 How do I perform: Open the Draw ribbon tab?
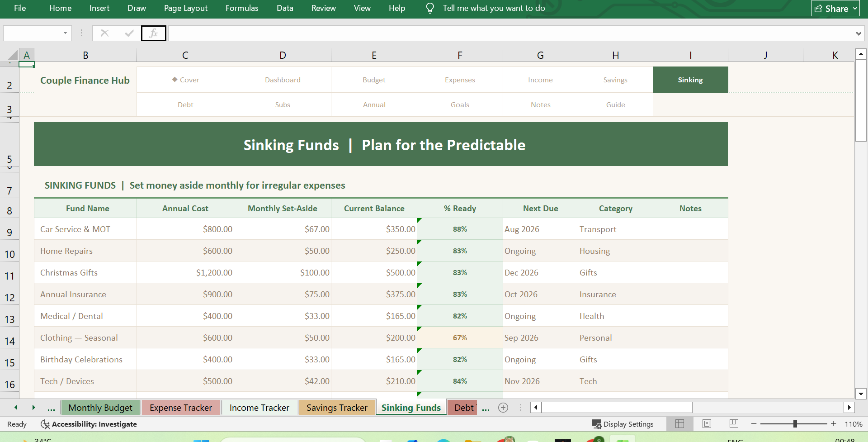point(137,8)
